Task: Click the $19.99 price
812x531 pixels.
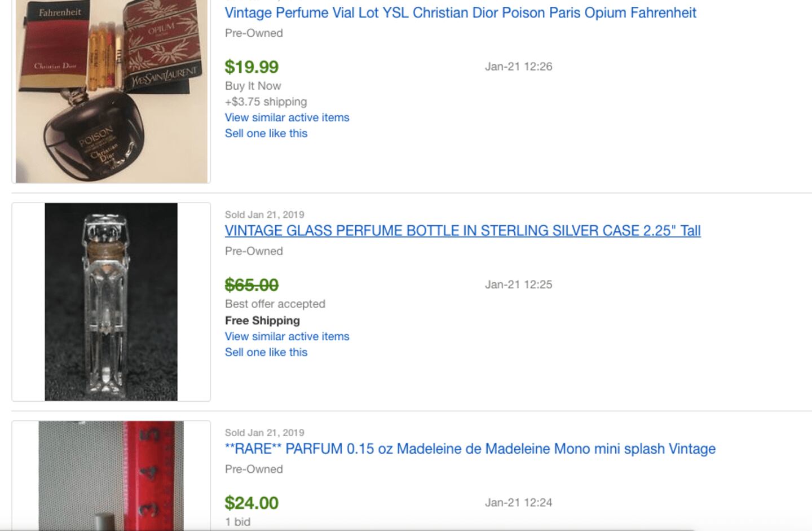Action: pos(251,67)
